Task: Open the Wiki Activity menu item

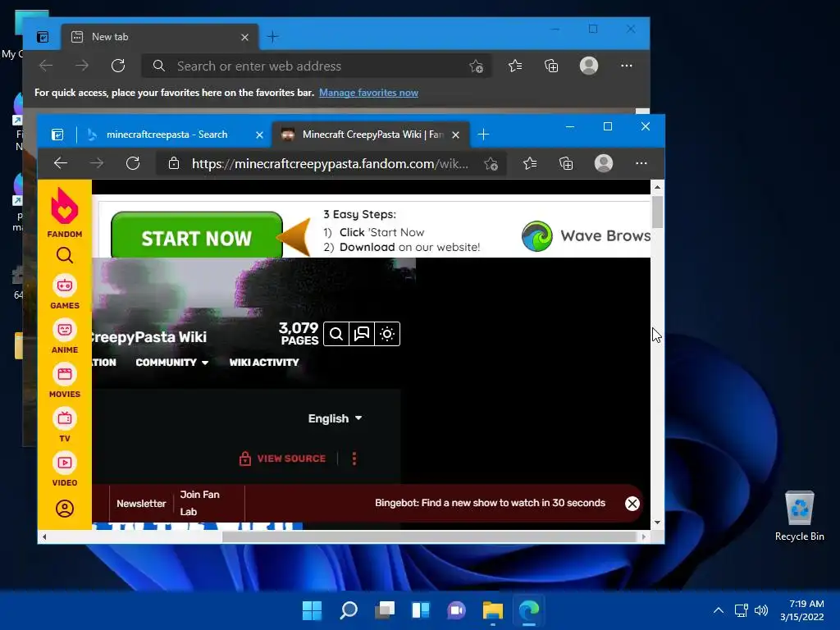Action: [264, 363]
